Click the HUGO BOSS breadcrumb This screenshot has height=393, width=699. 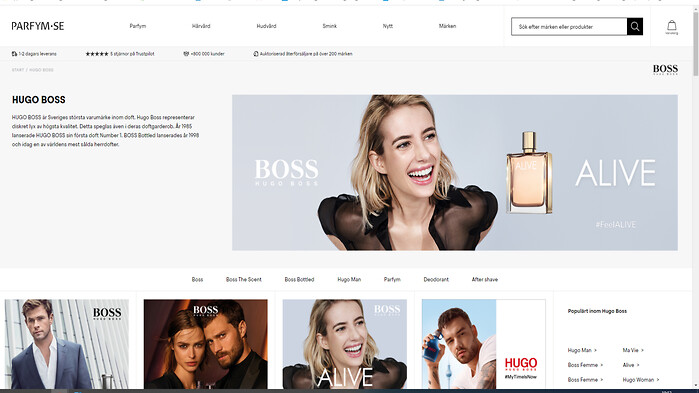pyautogui.click(x=41, y=70)
